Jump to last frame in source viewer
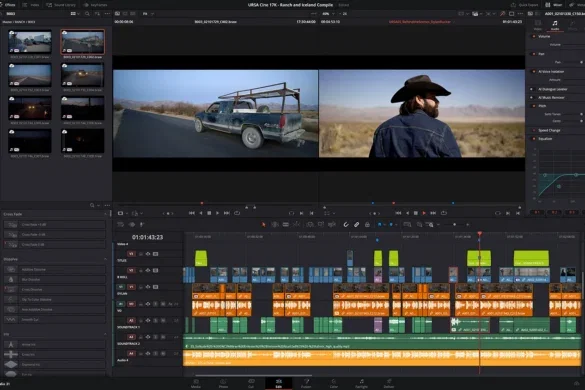Image resolution: width=585 pixels, height=390 pixels. pyautogui.click(x=226, y=213)
